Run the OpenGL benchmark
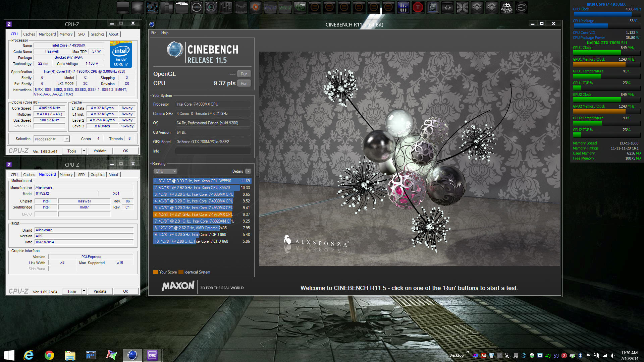 [244, 74]
